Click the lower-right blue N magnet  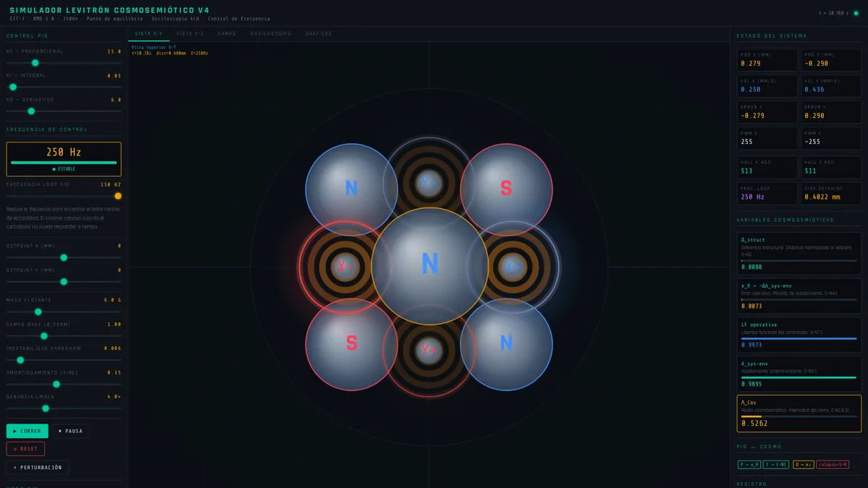(x=506, y=343)
